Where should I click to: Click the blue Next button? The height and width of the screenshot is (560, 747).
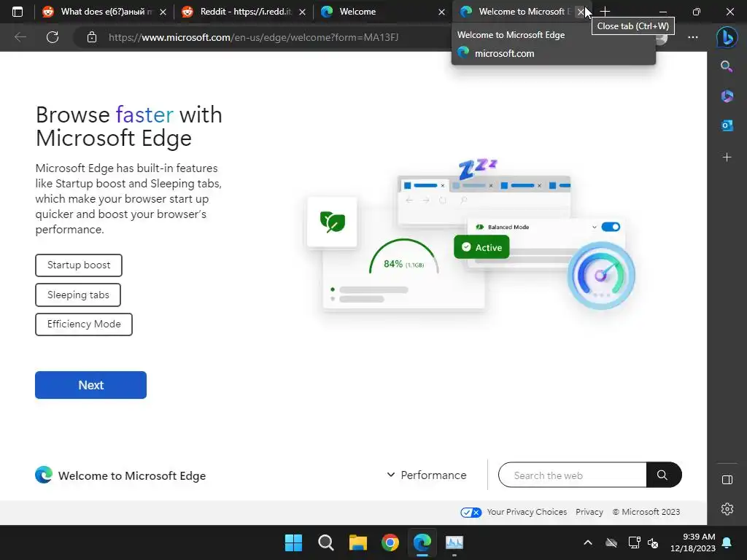pyautogui.click(x=90, y=385)
